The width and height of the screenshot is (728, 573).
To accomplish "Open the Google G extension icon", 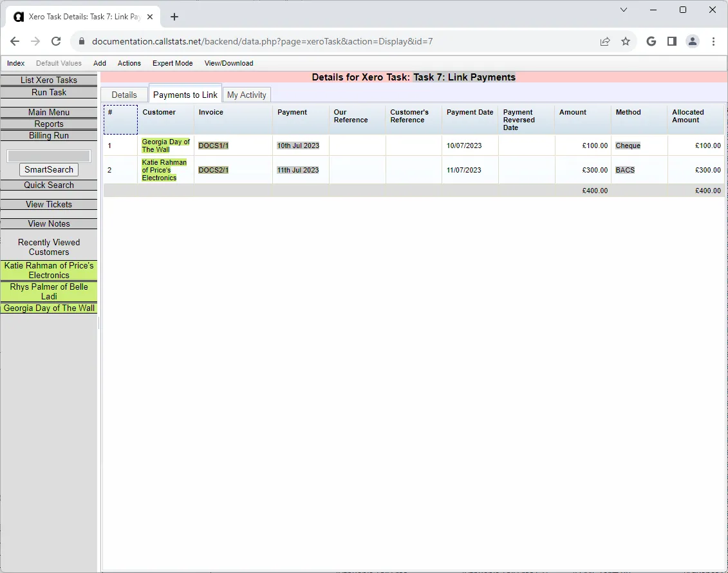I will (x=651, y=41).
